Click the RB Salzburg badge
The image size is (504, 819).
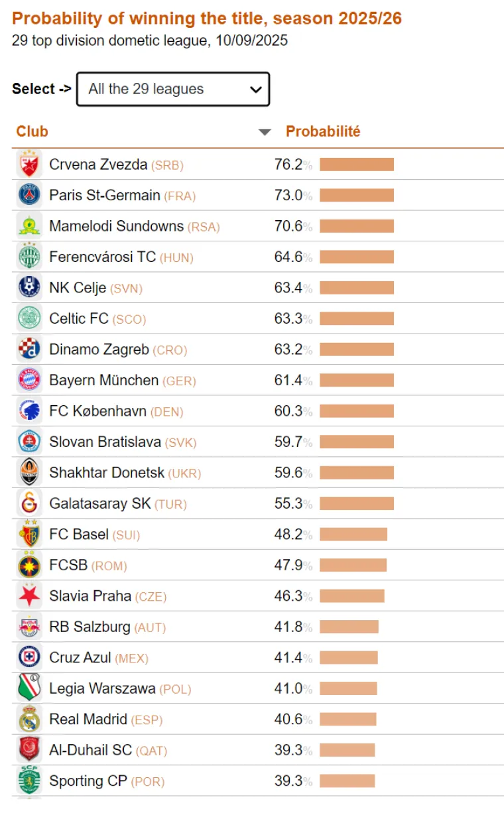pos(28,626)
